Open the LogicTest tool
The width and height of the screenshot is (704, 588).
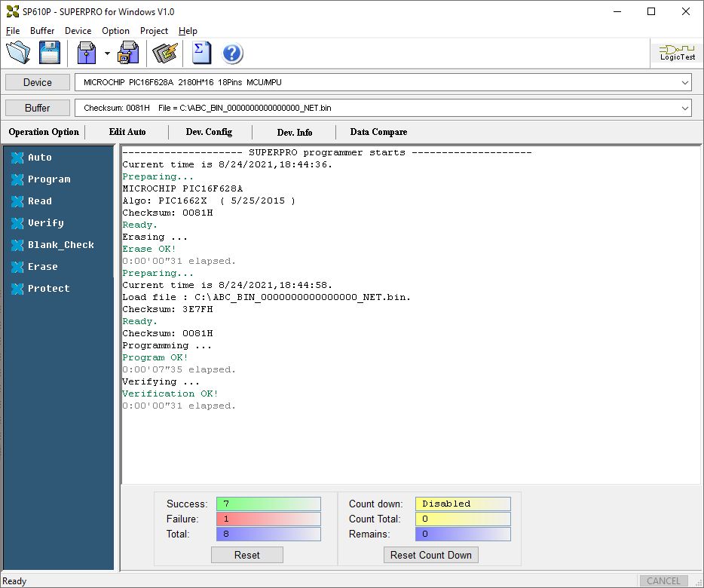(677, 53)
